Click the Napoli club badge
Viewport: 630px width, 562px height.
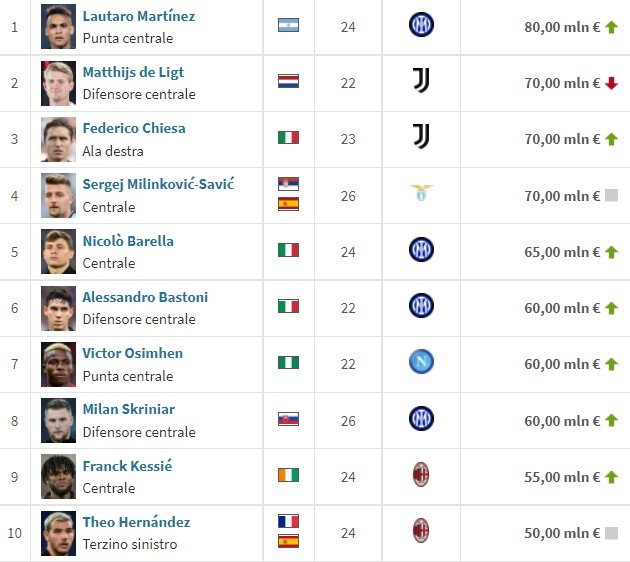pos(421,362)
